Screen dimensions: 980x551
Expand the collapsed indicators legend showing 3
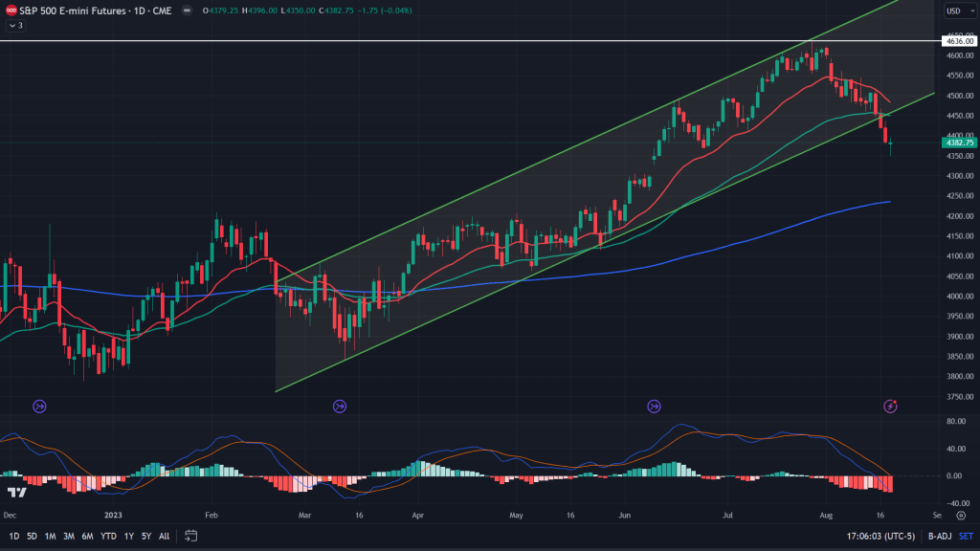click(12, 26)
